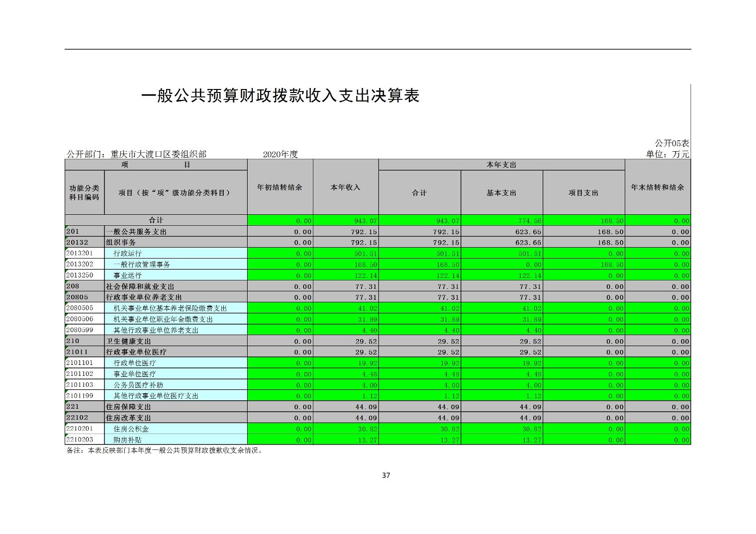Click the table title 一般公共预算财政拨款收入支出决算表
The width and height of the screenshot is (756, 534).
280,95
